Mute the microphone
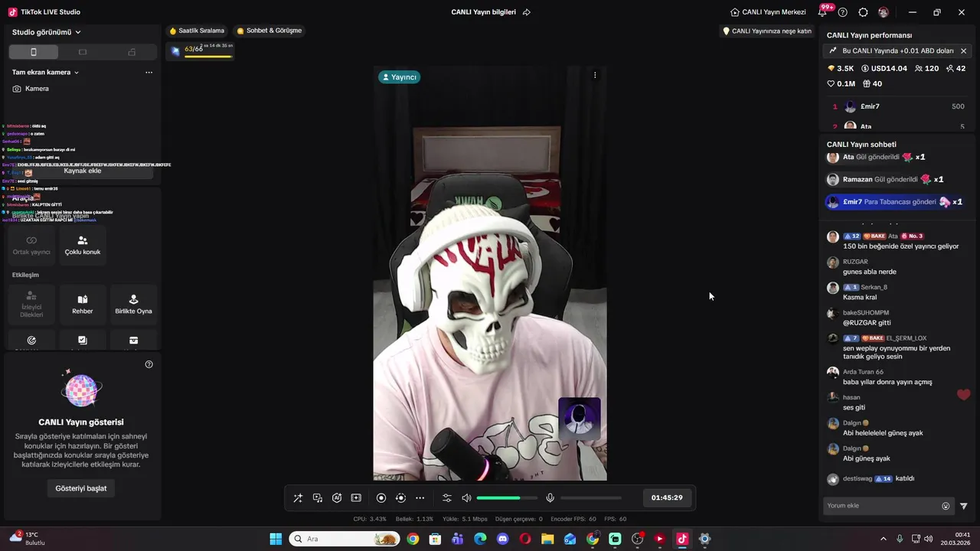 pyautogui.click(x=550, y=498)
